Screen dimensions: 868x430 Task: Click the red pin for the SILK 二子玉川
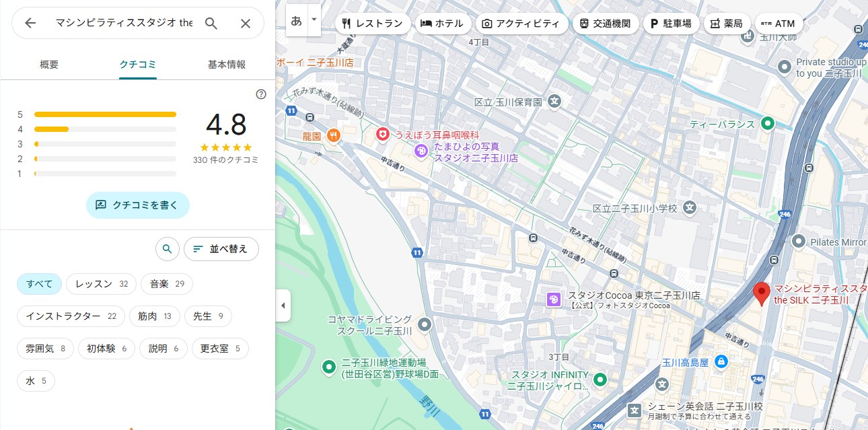pyautogui.click(x=761, y=293)
